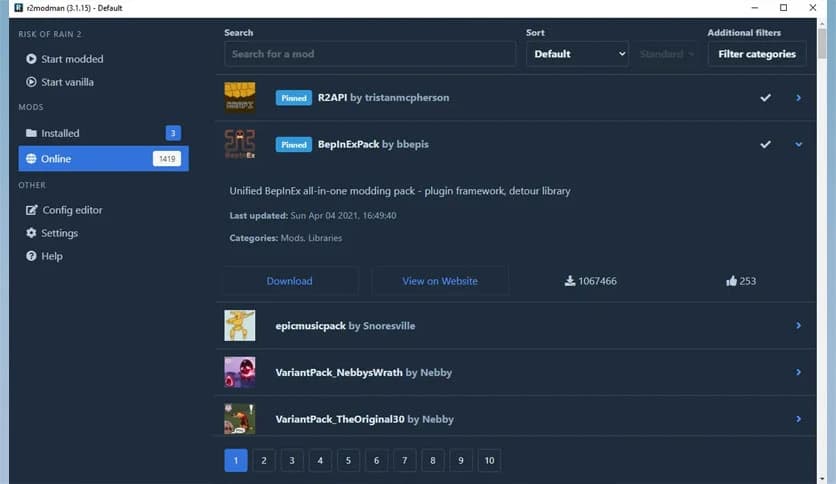Go to page 10 of mods
The width and height of the screenshot is (836, 484).
(489, 460)
